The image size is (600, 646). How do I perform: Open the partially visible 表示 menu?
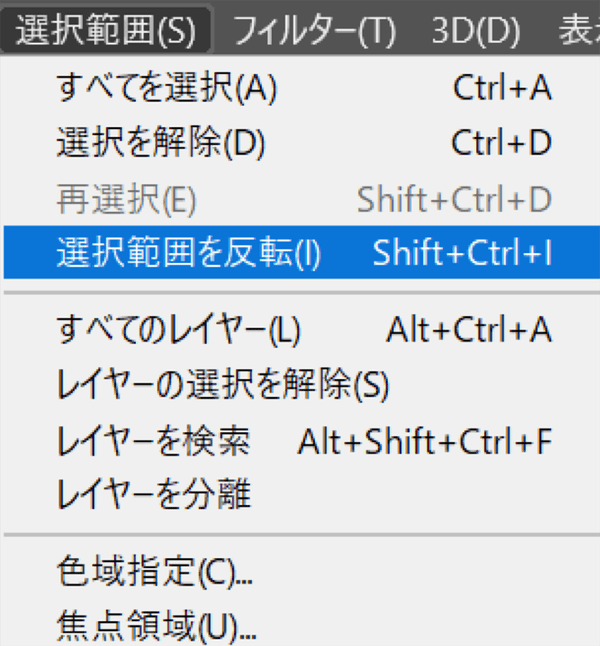[x=579, y=30]
